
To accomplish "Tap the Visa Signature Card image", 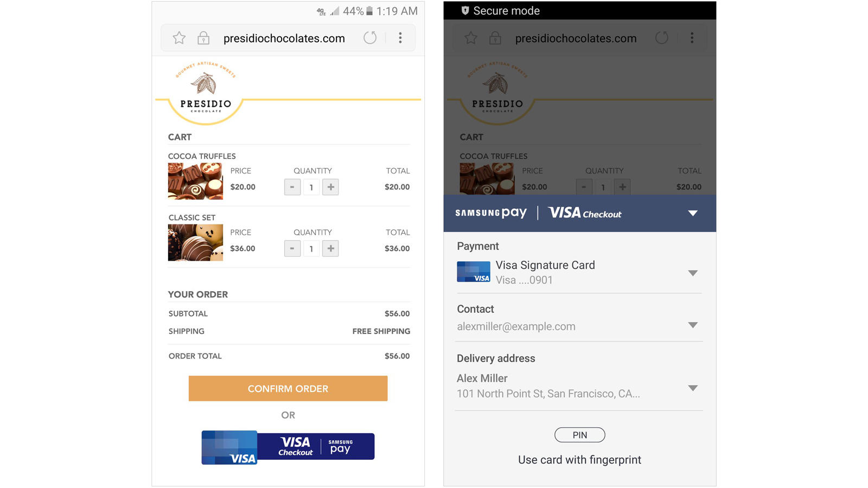I will (x=473, y=272).
